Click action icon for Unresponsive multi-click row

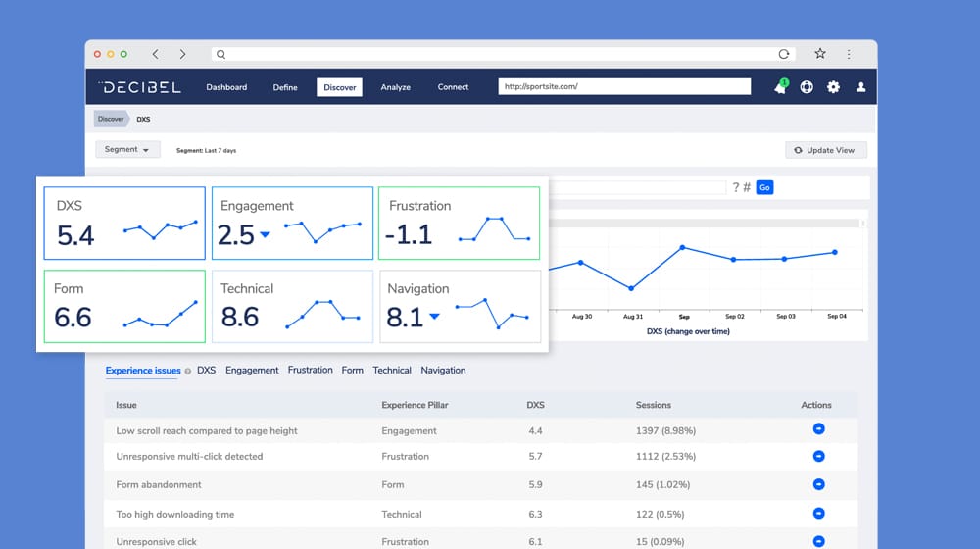pyautogui.click(x=818, y=457)
